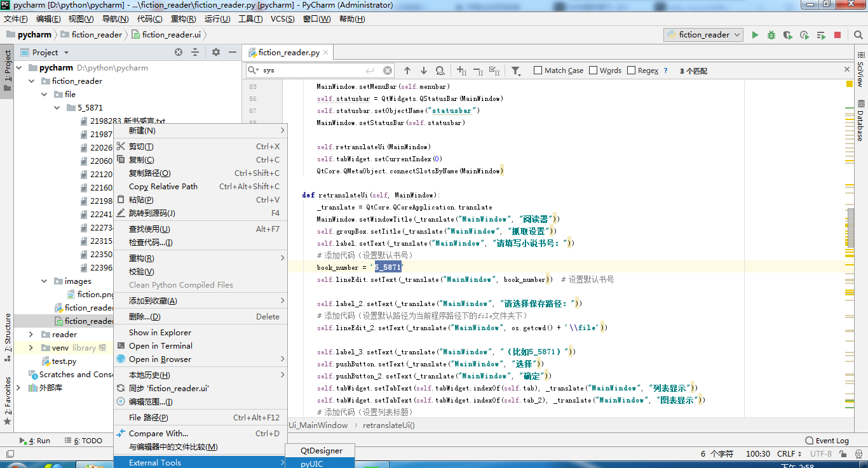Open the fiction_reader run configuration dropdown
The image size is (868, 468).
(703, 35)
